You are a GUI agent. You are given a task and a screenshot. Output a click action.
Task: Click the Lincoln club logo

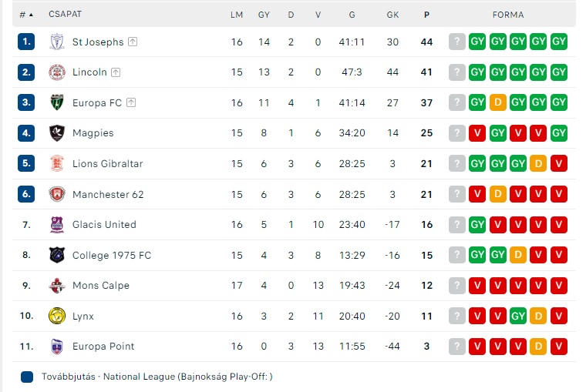click(x=57, y=72)
